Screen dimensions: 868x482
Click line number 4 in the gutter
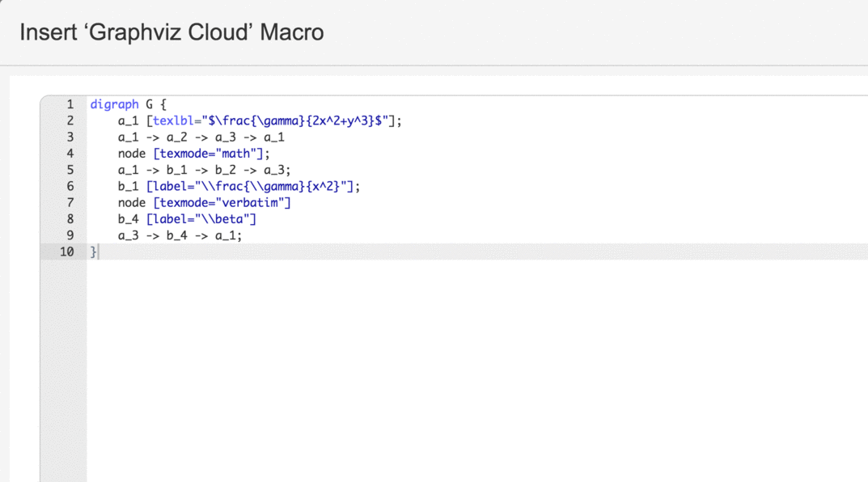70,154
